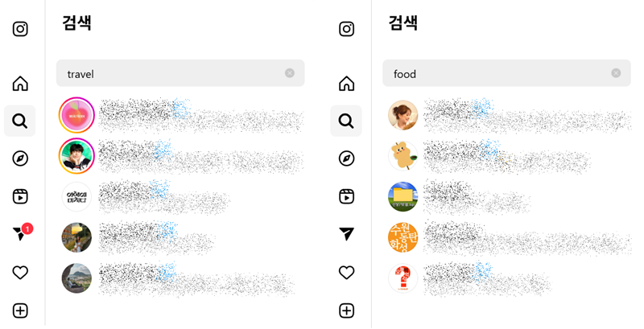644x329 pixels.
Task: Click Instagram logo in right panel sidebar
Action: click(x=346, y=29)
